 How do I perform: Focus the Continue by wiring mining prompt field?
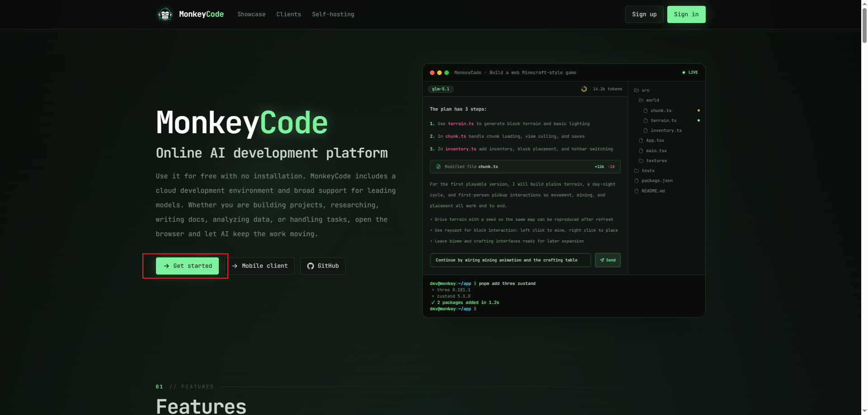click(x=510, y=260)
